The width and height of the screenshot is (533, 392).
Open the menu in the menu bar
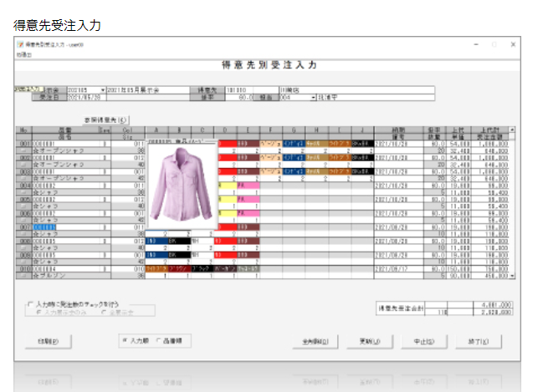(x=23, y=53)
